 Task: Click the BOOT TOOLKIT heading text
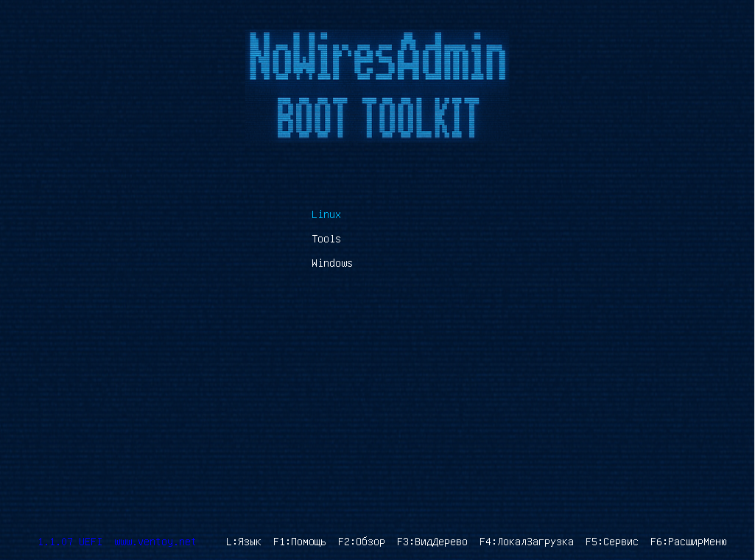(x=378, y=117)
